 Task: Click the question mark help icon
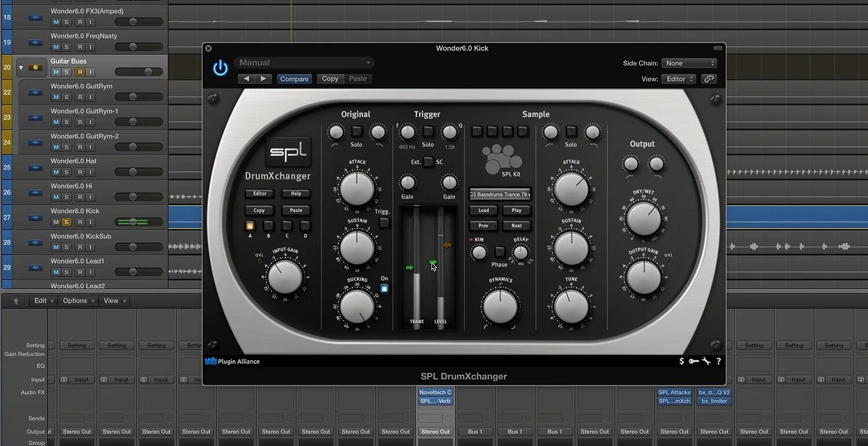[719, 361]
